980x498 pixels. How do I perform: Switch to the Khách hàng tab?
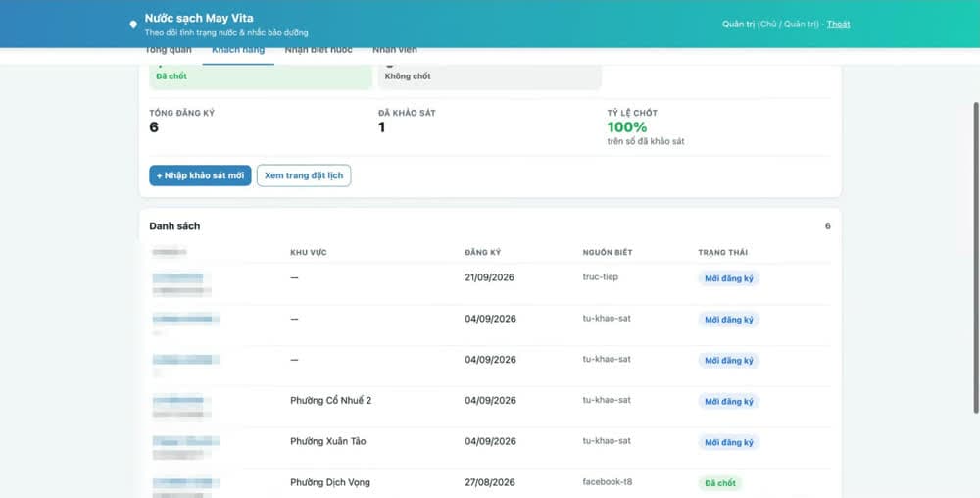(238, 51)
